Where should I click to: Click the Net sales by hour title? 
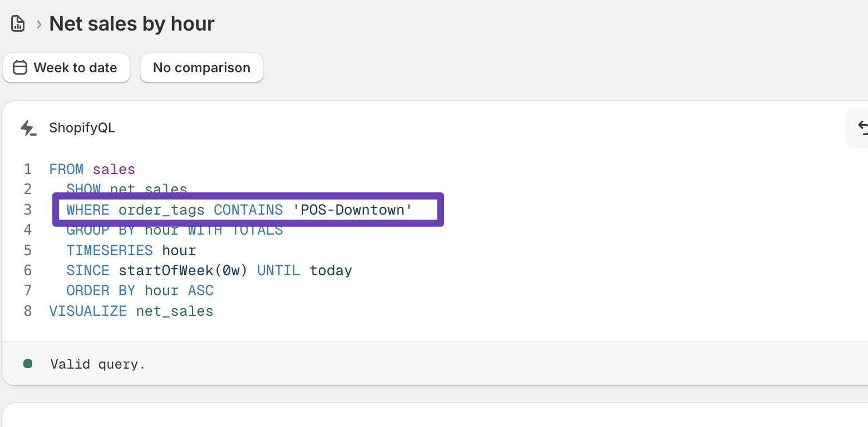[x=132, y=24]
